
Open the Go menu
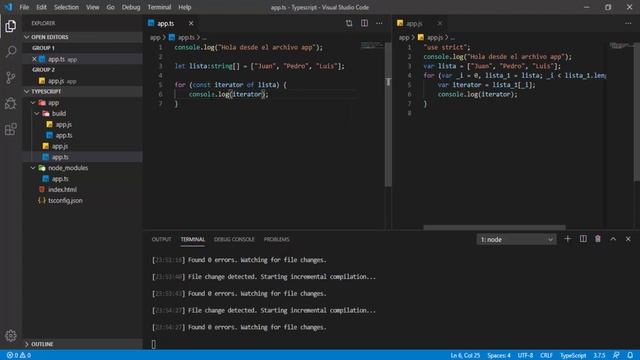pyautogui.click(x=110, y=7)
